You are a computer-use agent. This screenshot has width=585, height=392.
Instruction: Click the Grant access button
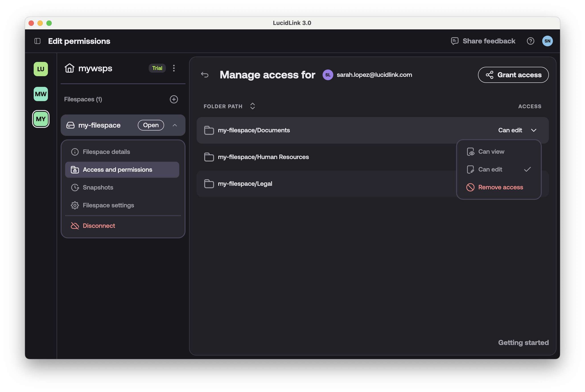click(x=513, y=75)
